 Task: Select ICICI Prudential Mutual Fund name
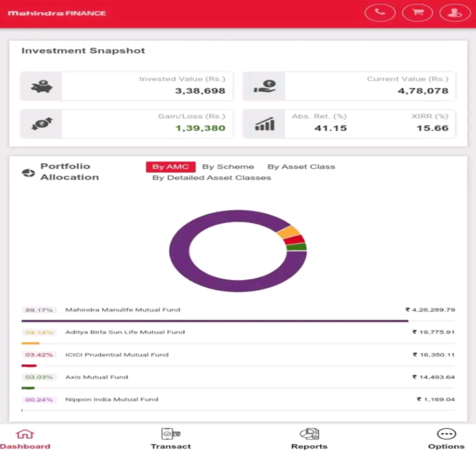pos(117,355)
